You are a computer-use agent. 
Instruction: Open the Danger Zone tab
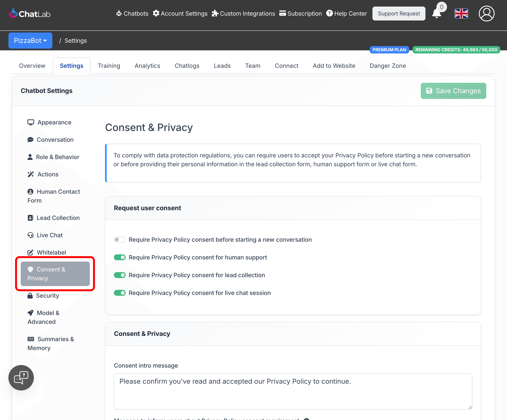[387, 66]
